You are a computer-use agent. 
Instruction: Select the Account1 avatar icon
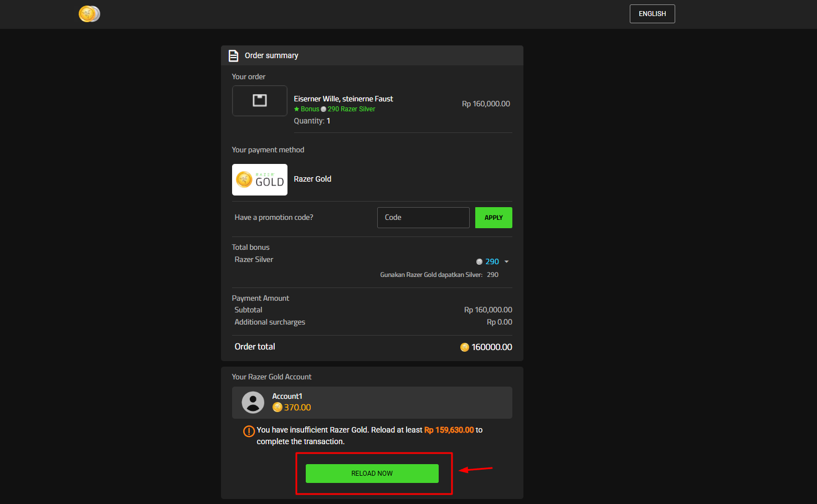click(253, 403)
